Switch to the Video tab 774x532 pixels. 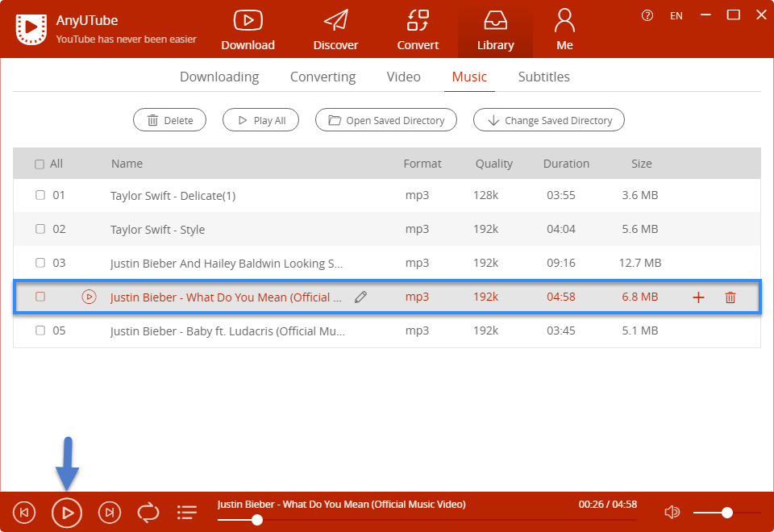(x=403, y=77)
